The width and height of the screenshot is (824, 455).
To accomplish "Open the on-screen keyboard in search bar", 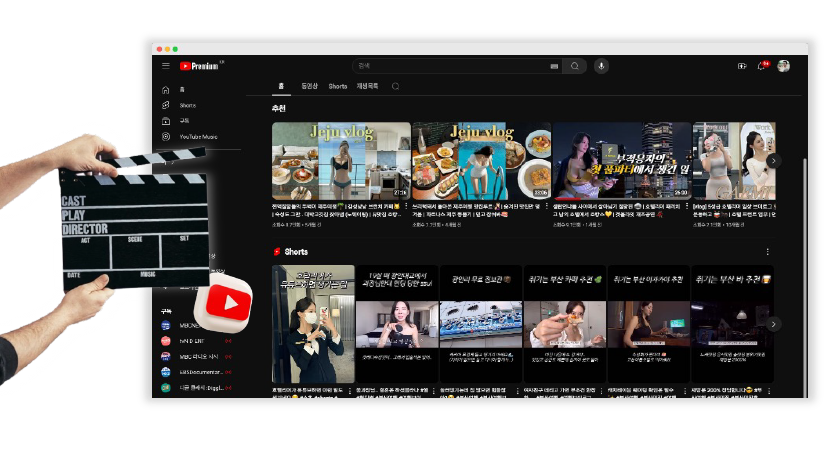I will click(554, 66).
